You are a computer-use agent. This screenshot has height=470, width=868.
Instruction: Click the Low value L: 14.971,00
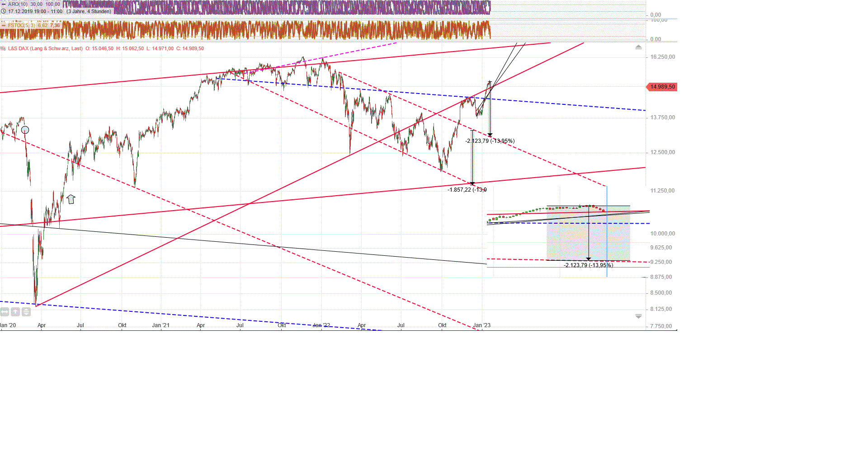(160, 48)
